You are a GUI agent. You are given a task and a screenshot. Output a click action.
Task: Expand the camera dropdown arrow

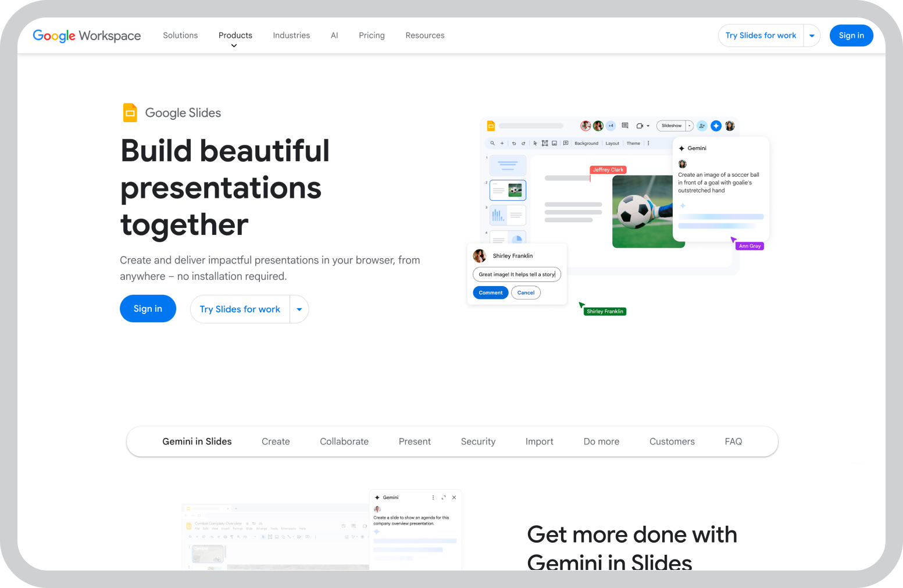pyautogui.click(x=648, y=126)
